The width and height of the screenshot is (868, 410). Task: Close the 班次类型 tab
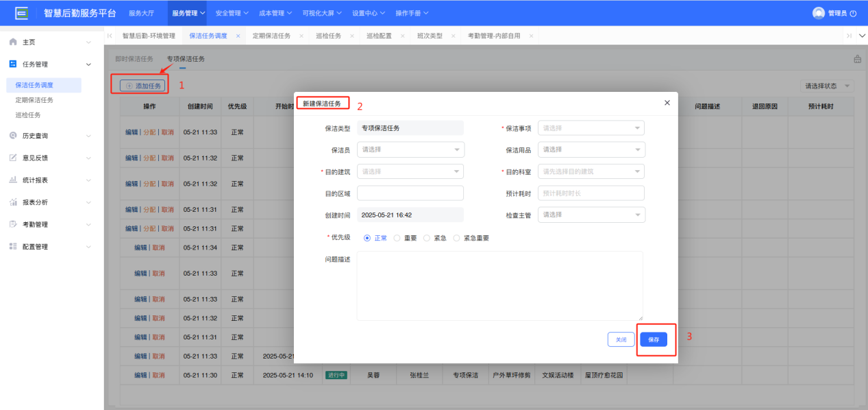point(454,36)
